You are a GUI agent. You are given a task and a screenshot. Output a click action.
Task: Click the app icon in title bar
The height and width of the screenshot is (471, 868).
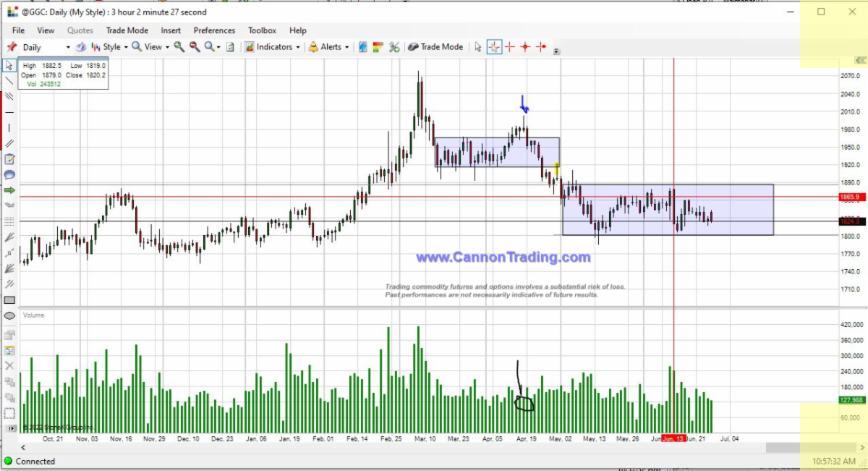point(12,12)
